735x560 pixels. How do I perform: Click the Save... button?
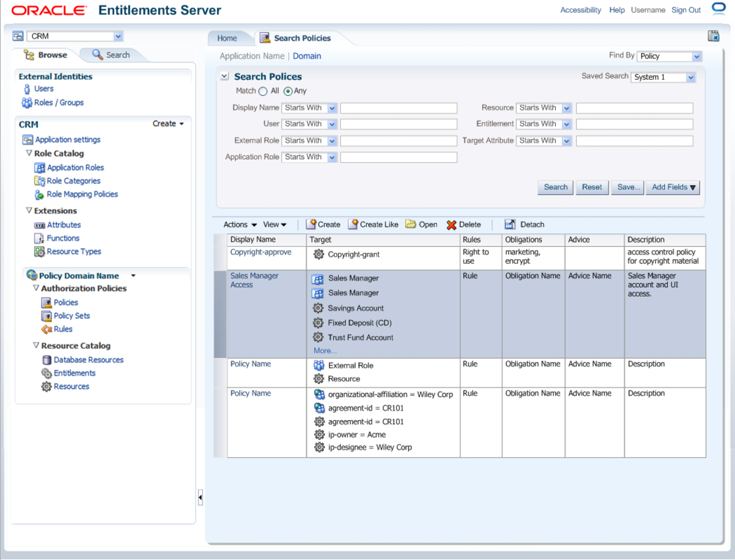(x=628, y=187)
